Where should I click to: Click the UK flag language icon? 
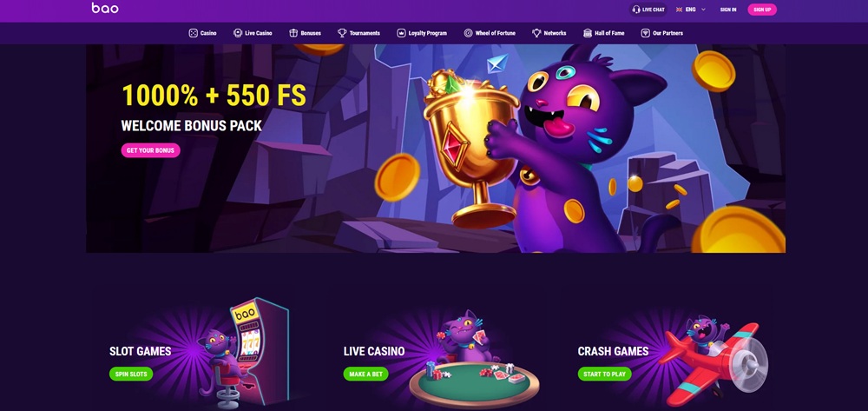click(x=680, y=10)
